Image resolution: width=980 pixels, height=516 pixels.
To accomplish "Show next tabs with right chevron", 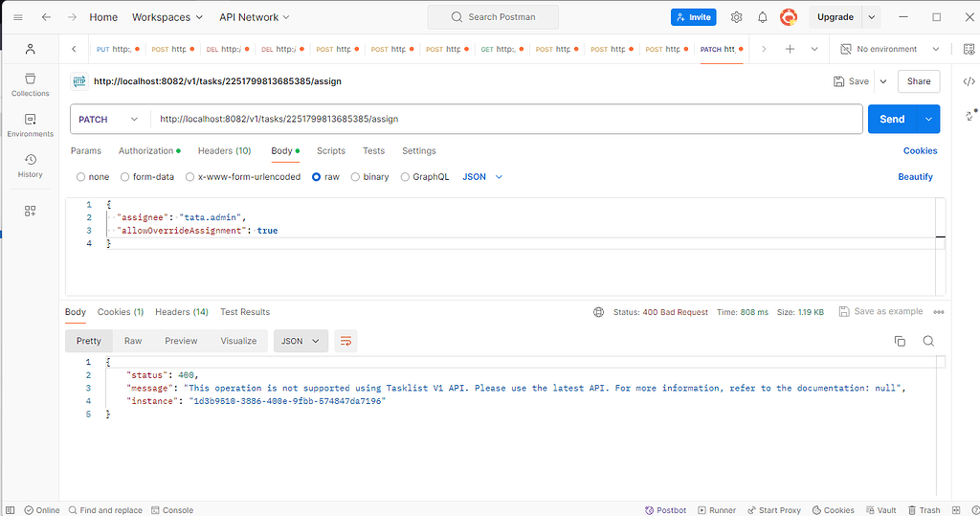I will (x=764, y=49).
